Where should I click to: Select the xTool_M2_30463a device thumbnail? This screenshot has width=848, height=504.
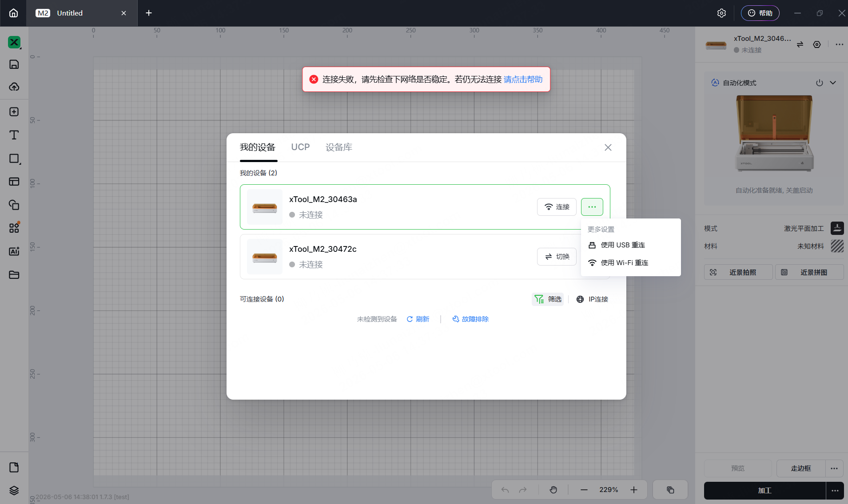coord(265,207)
